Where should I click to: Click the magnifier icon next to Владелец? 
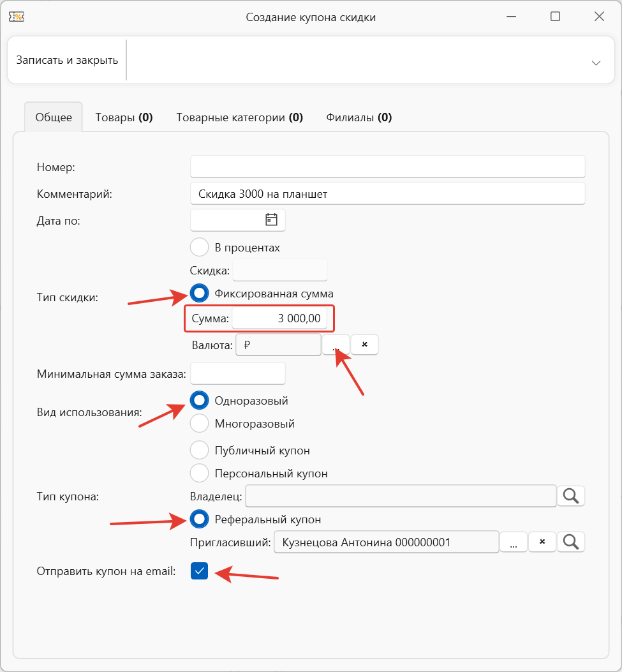(x=571, y=496)
